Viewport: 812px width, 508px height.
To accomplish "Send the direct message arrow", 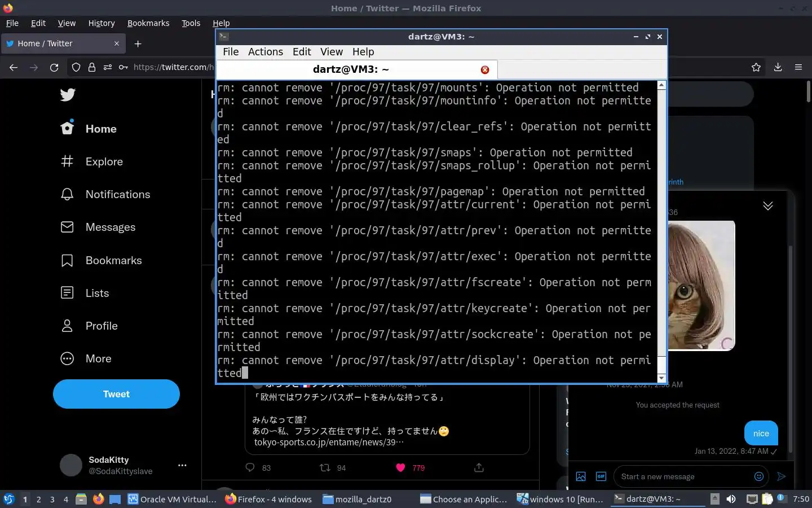I will click(x=781, y=476).
